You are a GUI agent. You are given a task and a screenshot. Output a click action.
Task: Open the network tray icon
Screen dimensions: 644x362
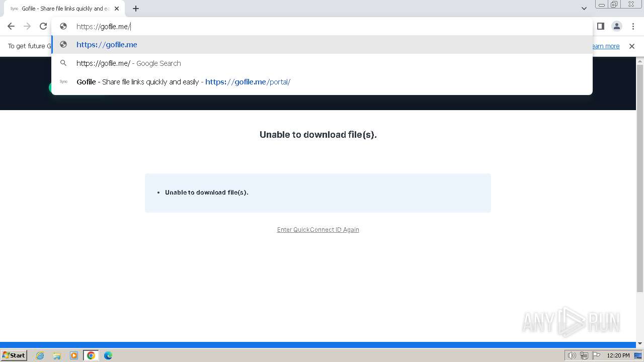(584, 355)
